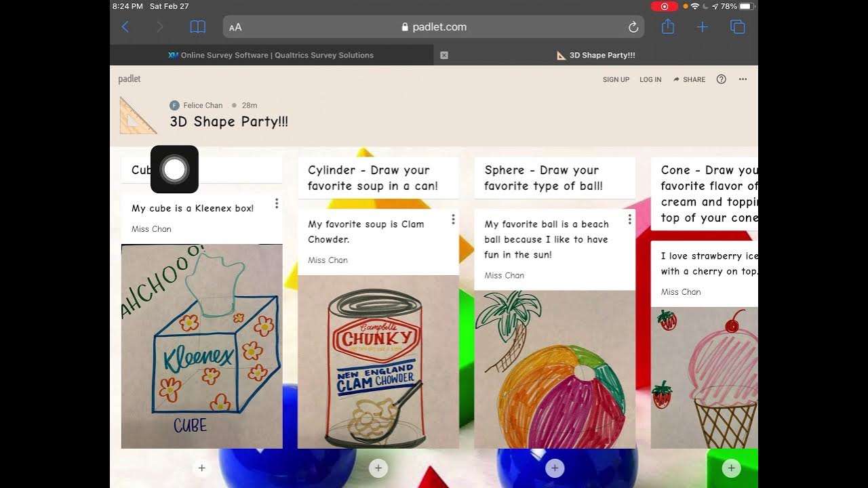Screen dimensions: 868x488
Task: Tap the Safari forward arrow
Action: coord(160,27)
